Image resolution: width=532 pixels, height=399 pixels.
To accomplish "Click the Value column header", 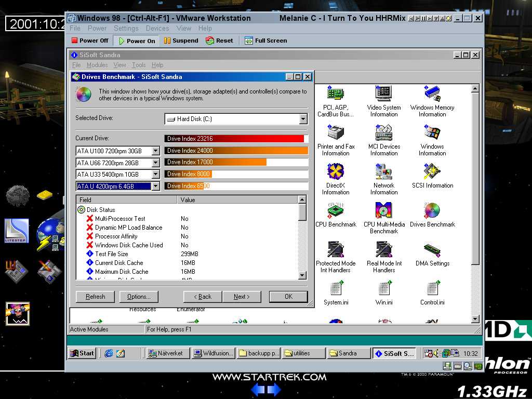I will click(x=237, y=199).
